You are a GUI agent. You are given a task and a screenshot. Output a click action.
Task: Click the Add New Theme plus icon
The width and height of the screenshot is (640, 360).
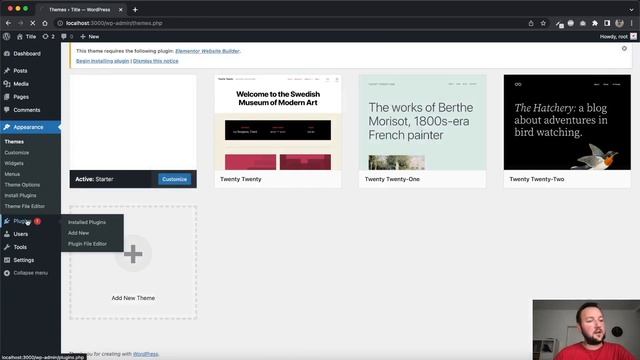click(x=133, y=254)
